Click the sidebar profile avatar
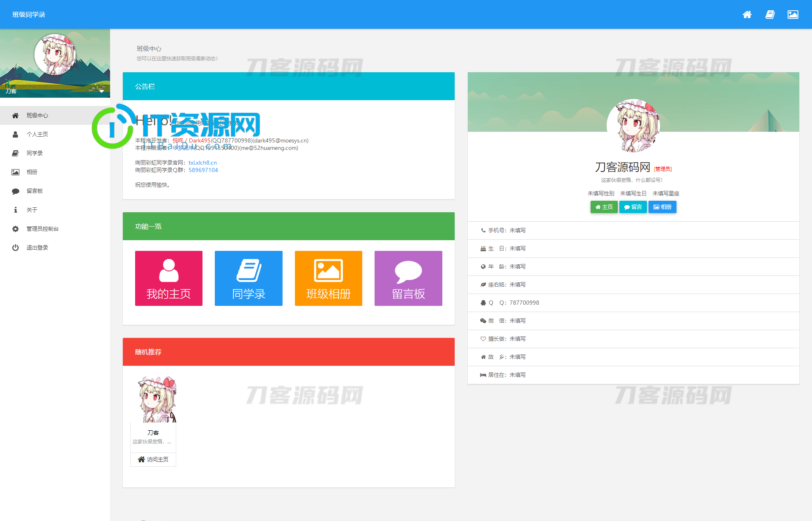Screen dimensions: 812x521 point(55,55)
